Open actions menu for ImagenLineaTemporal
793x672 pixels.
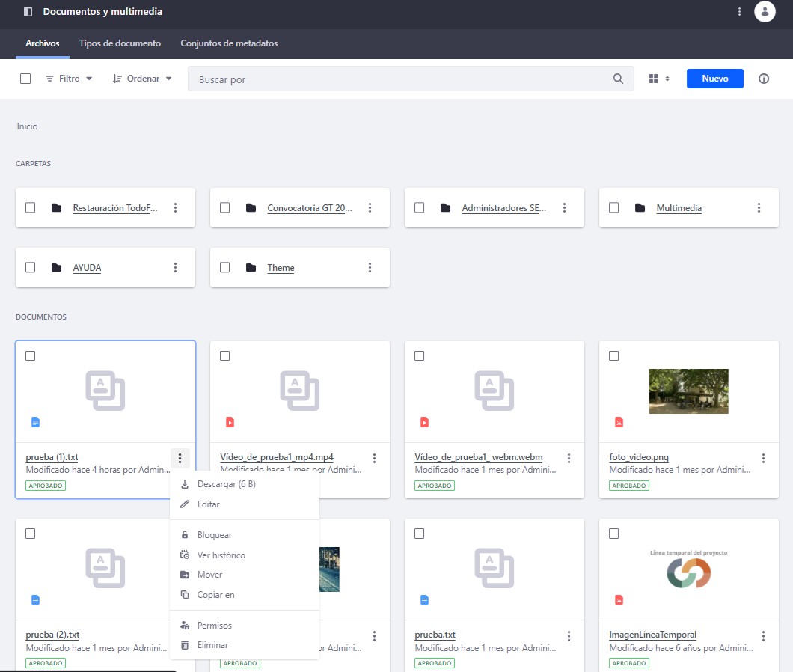point(763,636)
